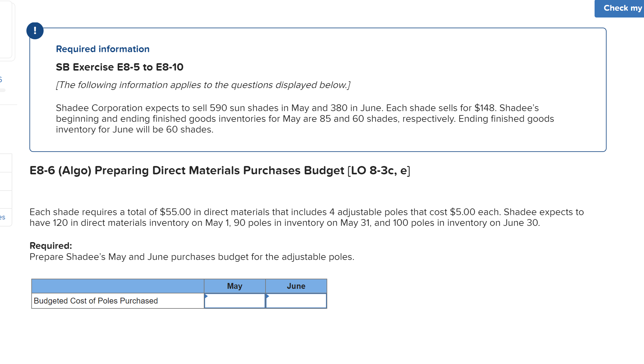
Task: Click the SB Exercise E8-5 to E8-10 link
Action: point(120,67)
